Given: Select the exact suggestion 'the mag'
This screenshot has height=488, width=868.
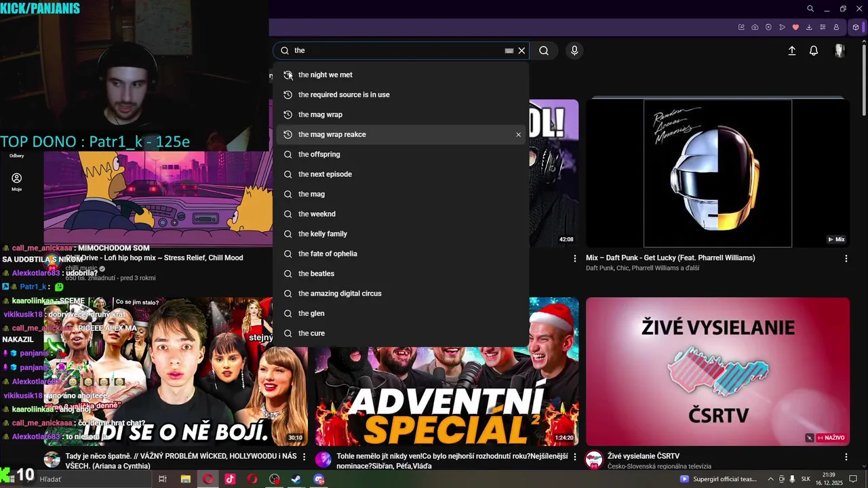Looking at the screenshot, I should tap(401, 194).
